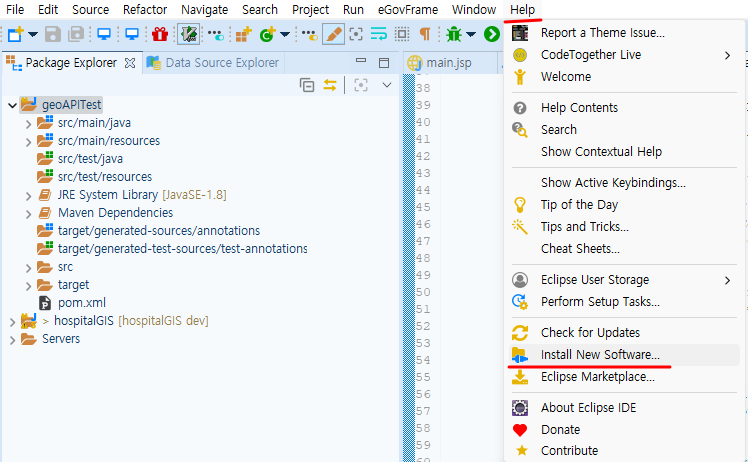748x462 pixels.
Task: Click the green Debug bug icon
Action: (x=454, y=34)
